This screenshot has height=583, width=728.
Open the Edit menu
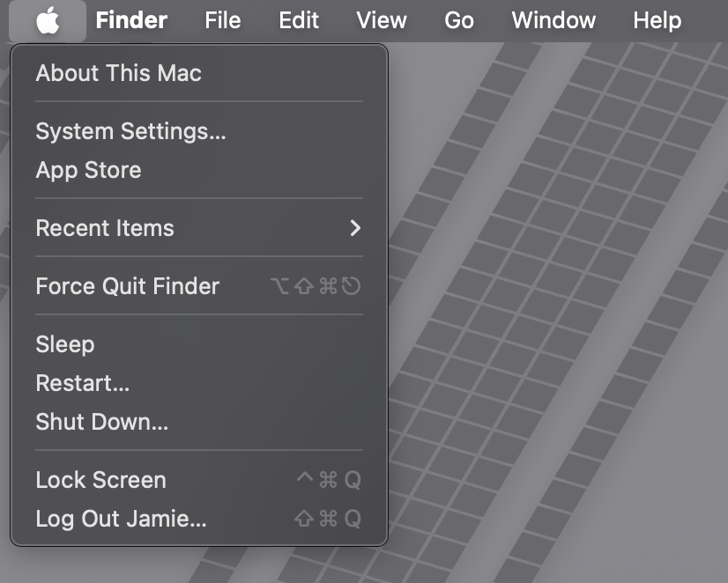(x=298, y=20)
